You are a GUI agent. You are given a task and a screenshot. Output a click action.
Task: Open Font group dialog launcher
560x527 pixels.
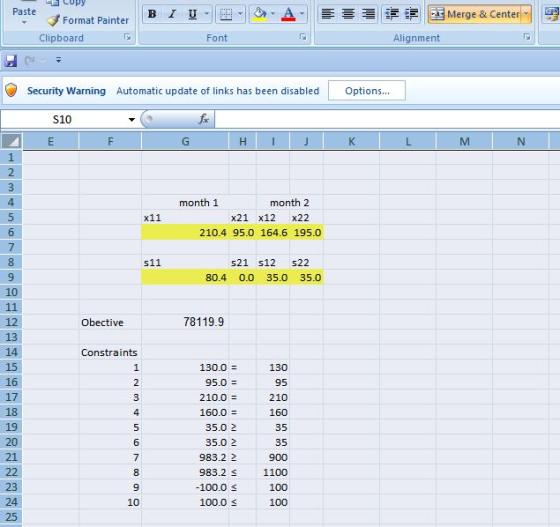tap(303, 37)
